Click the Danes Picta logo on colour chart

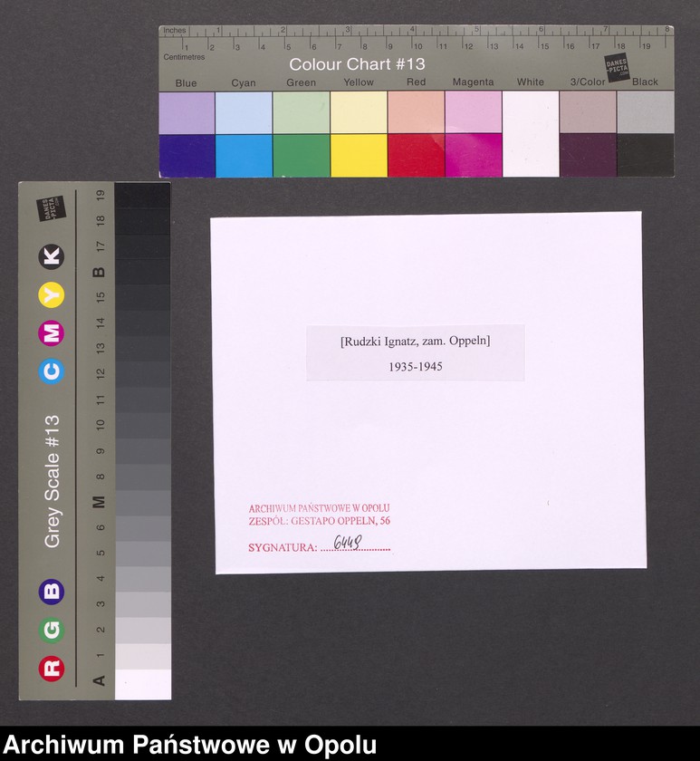pos(618,67)
